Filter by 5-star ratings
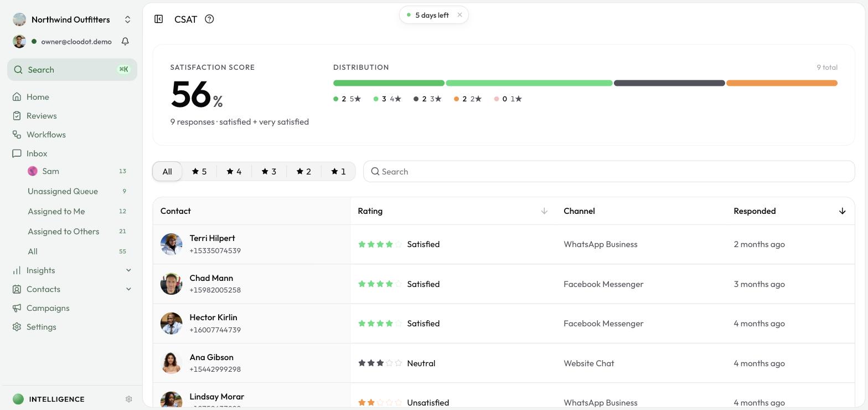The width and height of the screenshot is (868, 410). (199, 171)
